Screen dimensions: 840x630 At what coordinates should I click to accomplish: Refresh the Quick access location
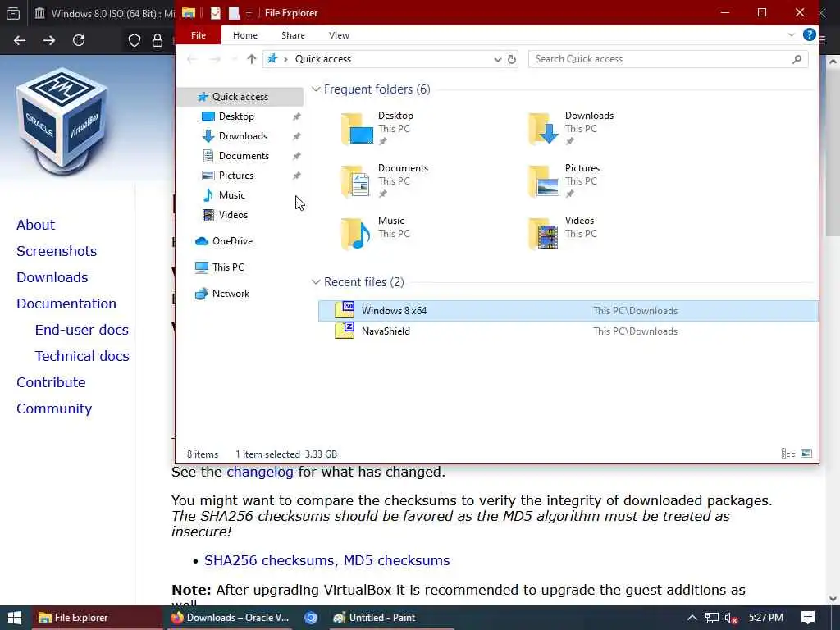[x=512, y=59]
